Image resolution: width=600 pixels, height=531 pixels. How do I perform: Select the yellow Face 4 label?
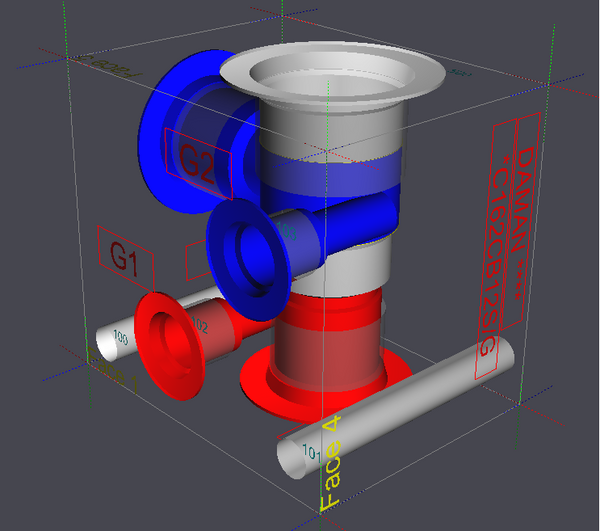click(331, 463)
